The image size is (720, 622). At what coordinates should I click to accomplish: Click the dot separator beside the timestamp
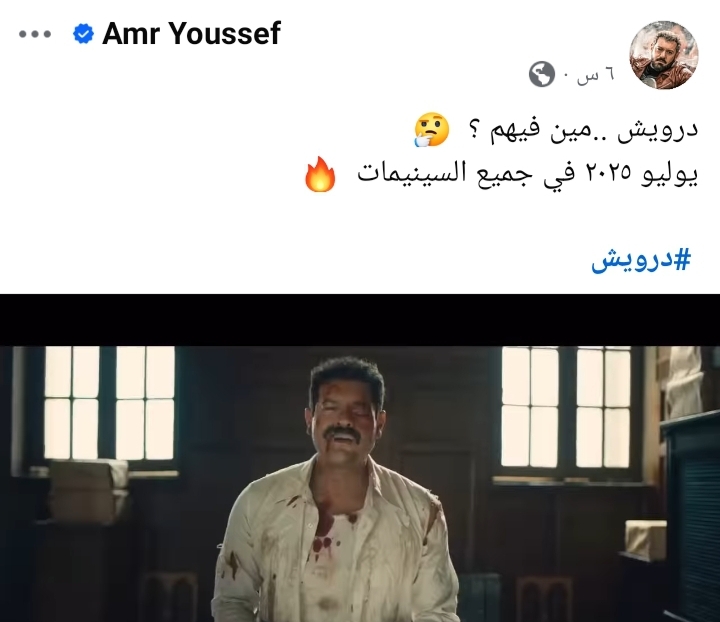click(566, 76)
